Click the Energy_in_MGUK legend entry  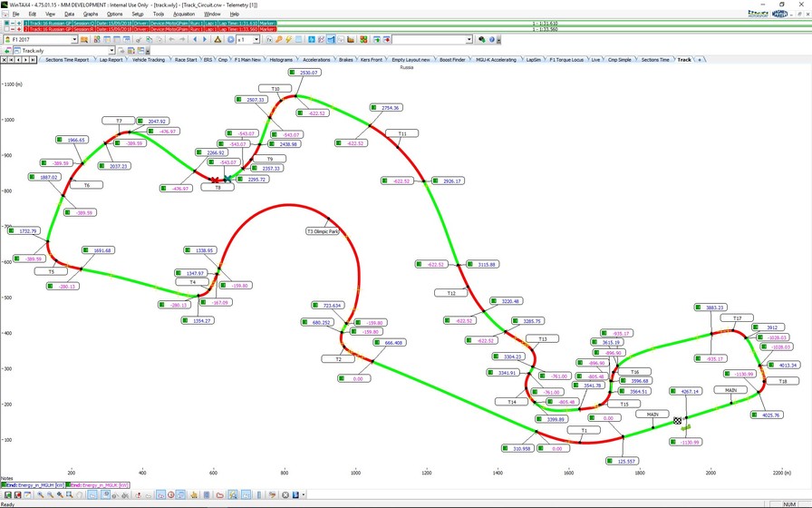coord(97,485)
